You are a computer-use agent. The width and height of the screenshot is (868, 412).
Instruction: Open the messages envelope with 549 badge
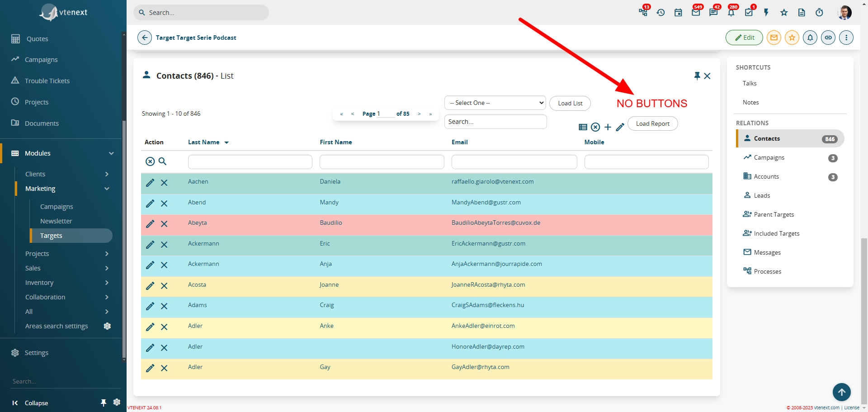696,12
